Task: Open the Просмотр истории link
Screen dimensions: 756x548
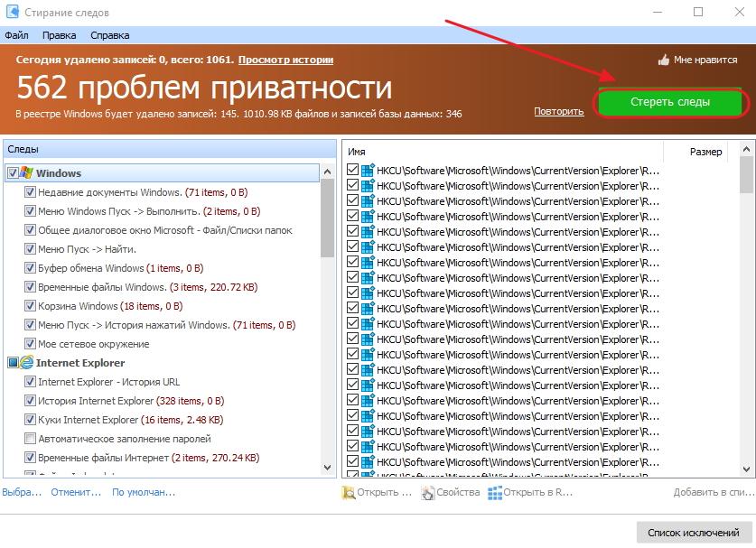Action: tap(285, 60)
